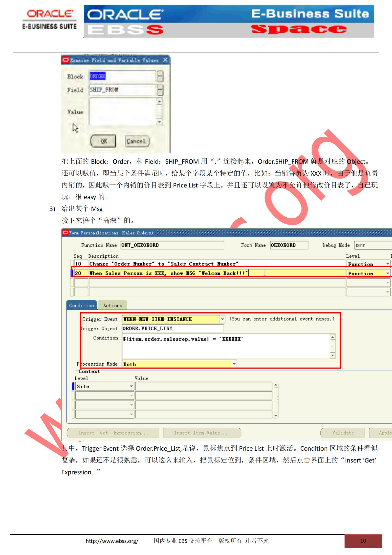Click the Context Value field beside Site
The height and width of the screenshot is (555, 392).
(204, 386)
